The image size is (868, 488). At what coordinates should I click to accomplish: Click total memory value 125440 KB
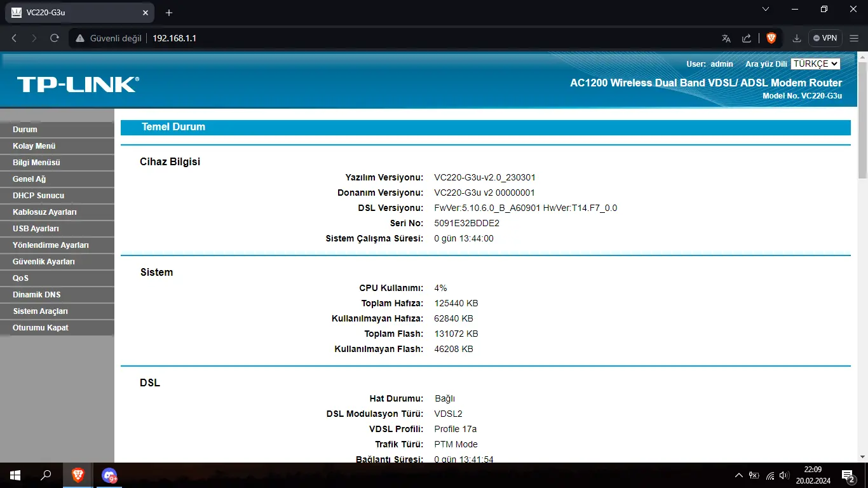point(456,303)
